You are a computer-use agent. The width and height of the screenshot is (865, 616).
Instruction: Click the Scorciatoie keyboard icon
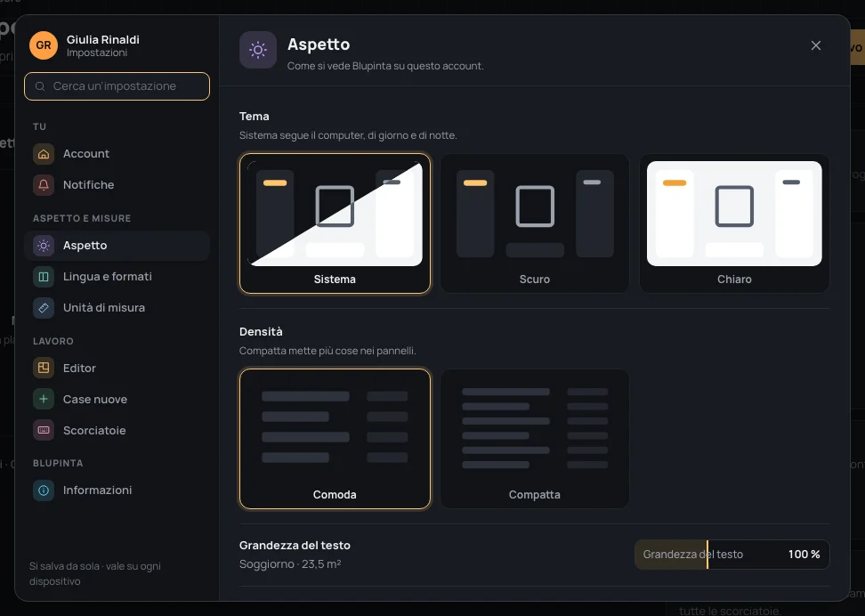click(44, 431)
